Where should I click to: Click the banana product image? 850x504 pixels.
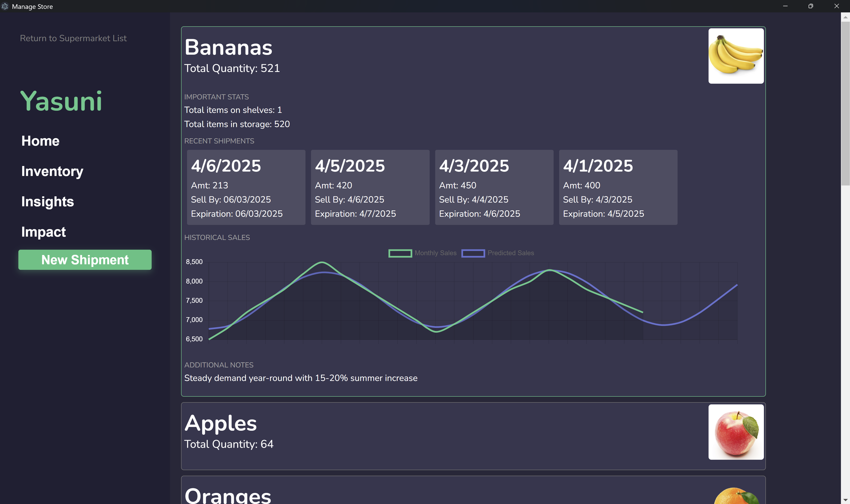point(736,56)
